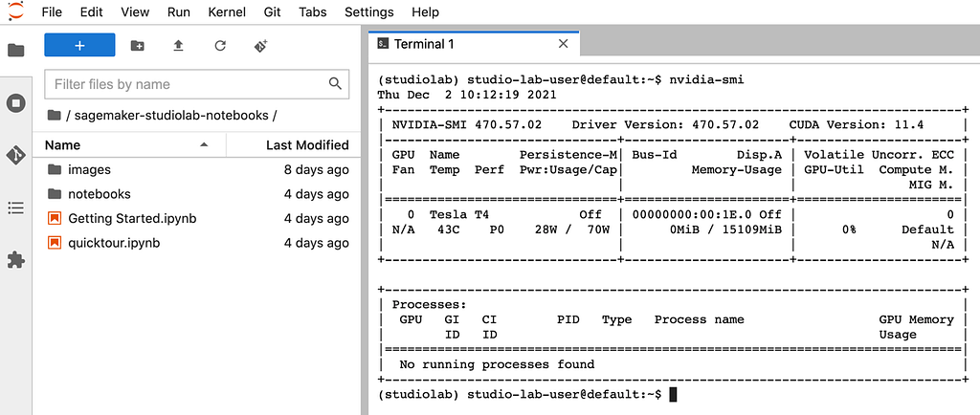The width and height of the screenshot is (980, 415).
Task: Open the File menu
Action: pyautogui.click(x=52, y=11)
